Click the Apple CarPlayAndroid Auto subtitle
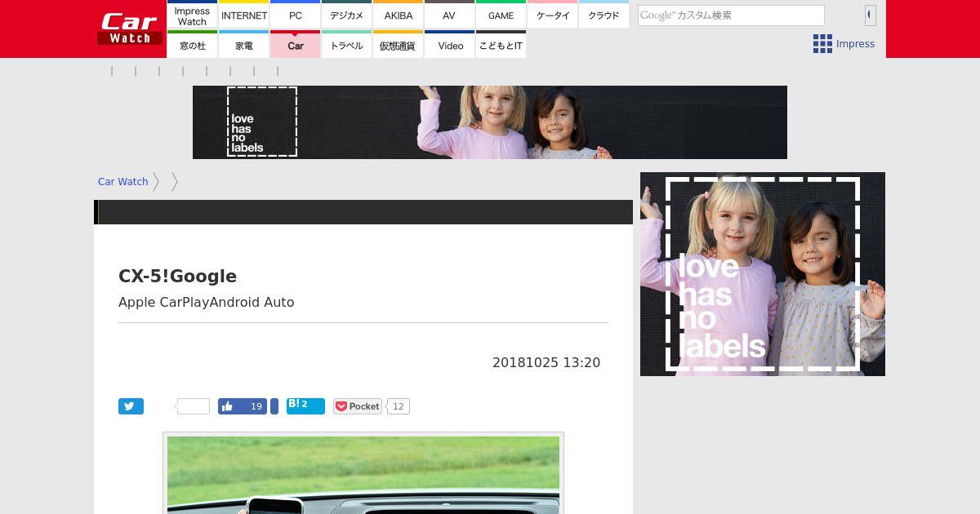The width and height of the screenshot is (980, 514). coord(206,302)
